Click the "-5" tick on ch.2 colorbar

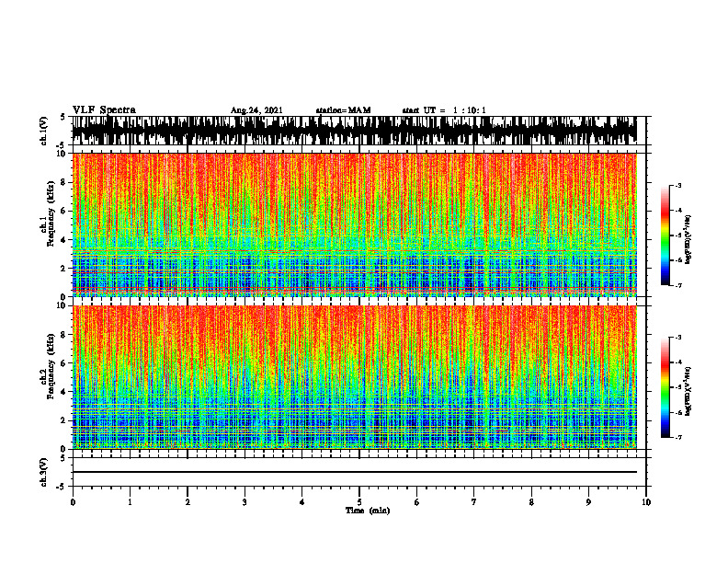click(x=677, y=387)
